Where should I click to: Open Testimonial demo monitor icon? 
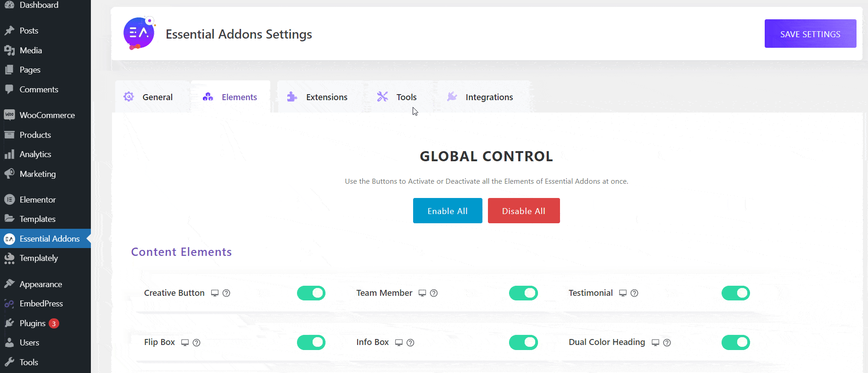click(x=623, y=293)
